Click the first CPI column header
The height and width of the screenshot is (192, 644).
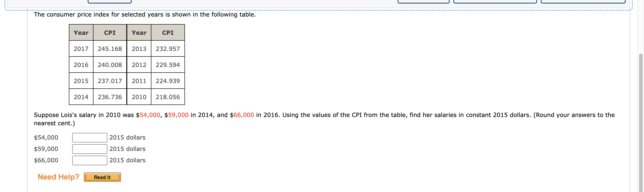110,33
